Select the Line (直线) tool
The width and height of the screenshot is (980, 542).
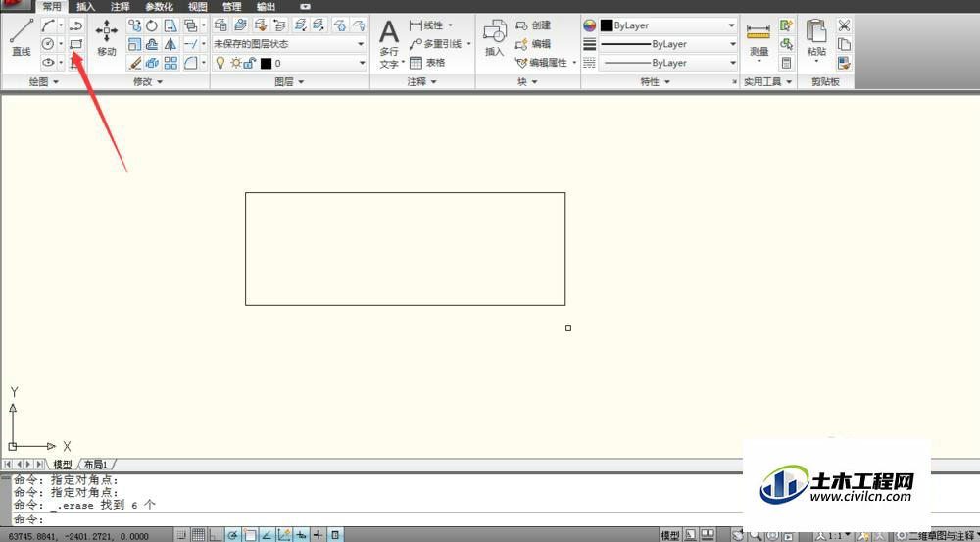[x=22, y=37]
